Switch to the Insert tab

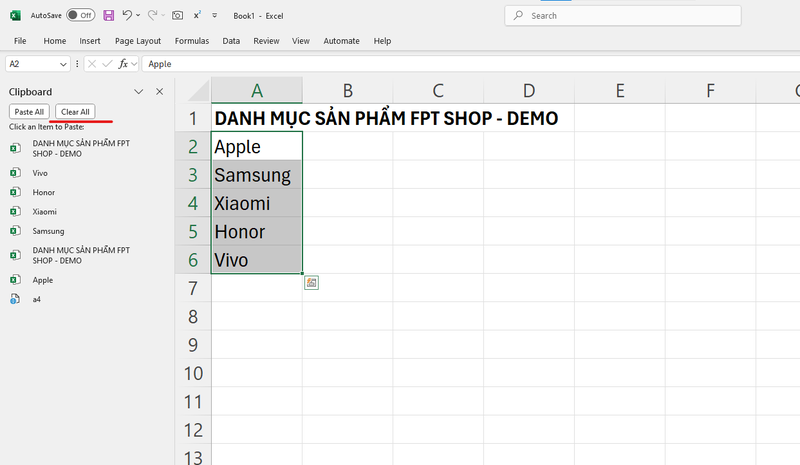pos(90,41)
